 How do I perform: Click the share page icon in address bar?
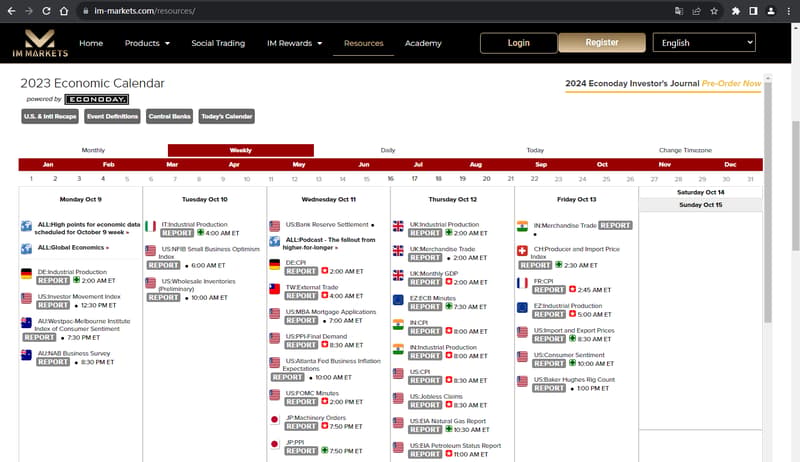click(696, 11)
